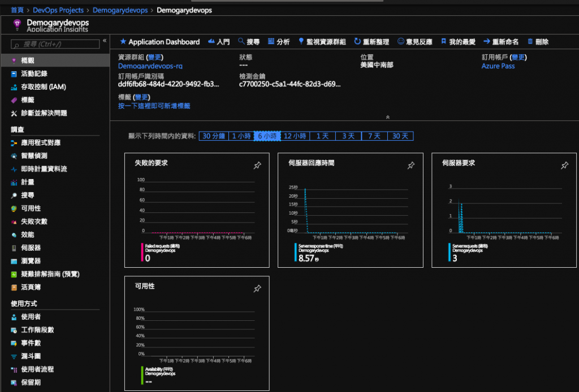Viewport: 579px width, 392px height.
Task: Pin the 可用性 chart
Action: 257,289
